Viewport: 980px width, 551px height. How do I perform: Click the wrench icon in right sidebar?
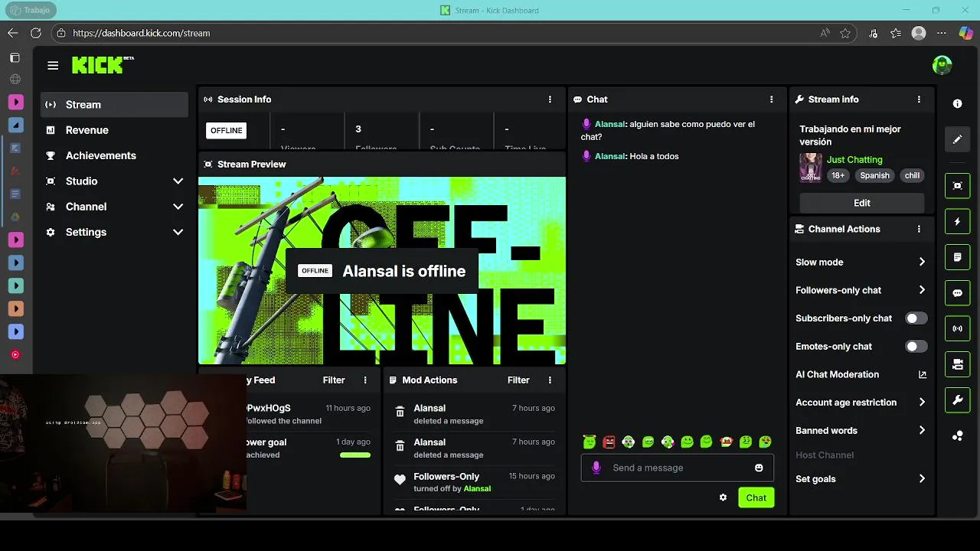(957, 399)
